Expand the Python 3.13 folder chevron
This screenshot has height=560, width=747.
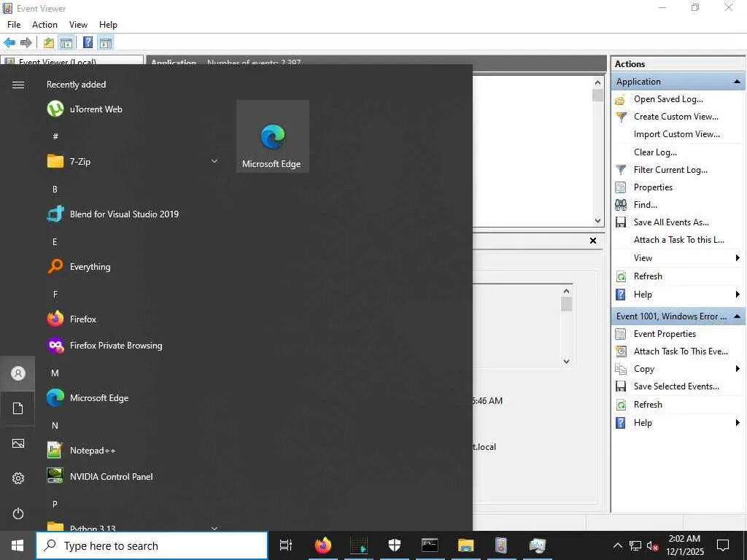tap(214, 528)
